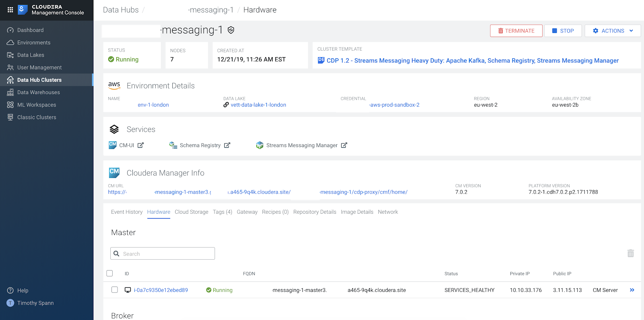Click the Dashboard gauge icon in sidebar
This screenshot has width=644, height=320.
point(10,30)
